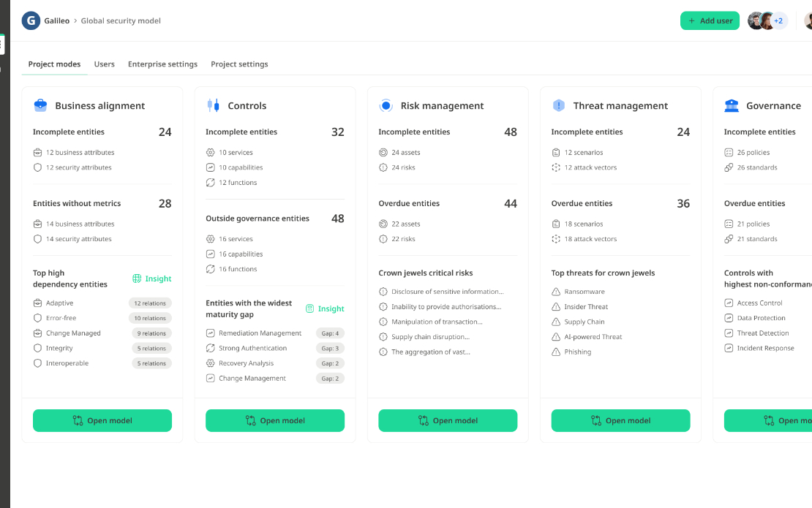Select Recovery Analysis entry
This screenshot has width=812, height=508.
246,363
